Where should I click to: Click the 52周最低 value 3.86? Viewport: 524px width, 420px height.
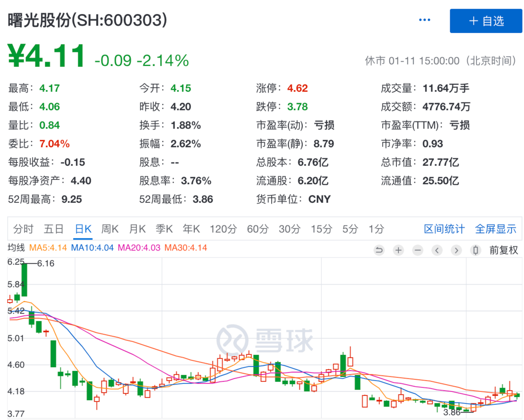(203, 199)
